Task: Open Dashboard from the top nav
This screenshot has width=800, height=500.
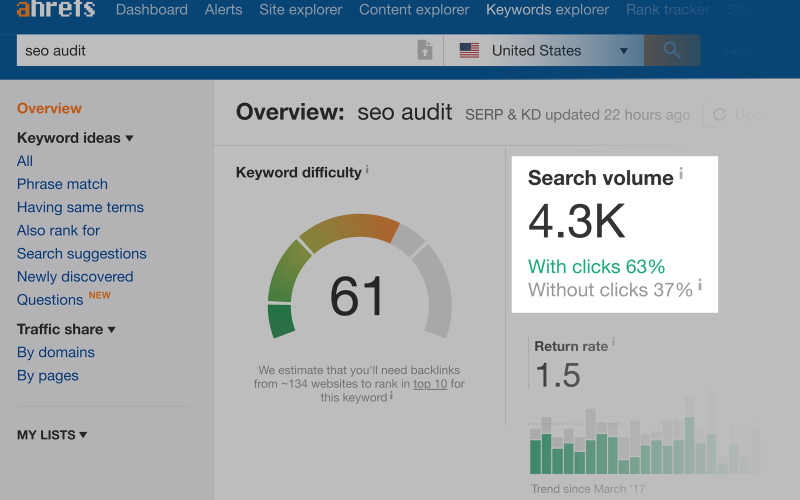Action: point(151,10)
